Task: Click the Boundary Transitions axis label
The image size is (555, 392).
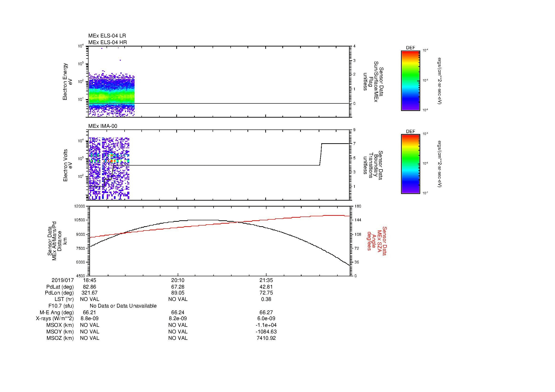Action: point(373,165)
